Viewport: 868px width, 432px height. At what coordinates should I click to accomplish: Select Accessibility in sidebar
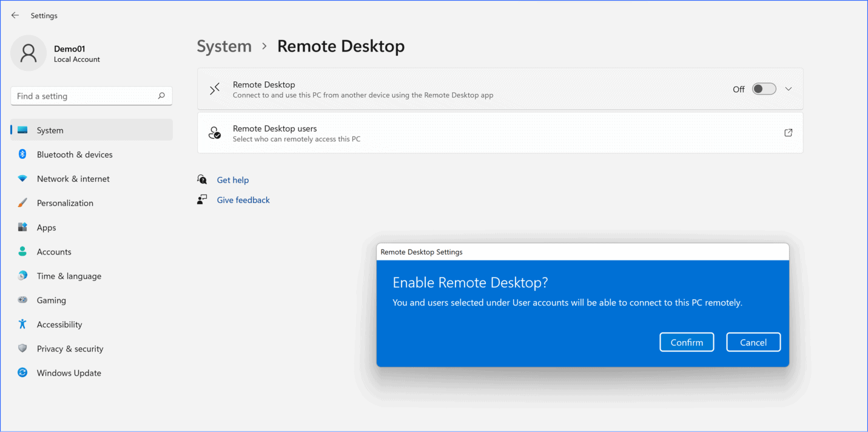point(92,324)
